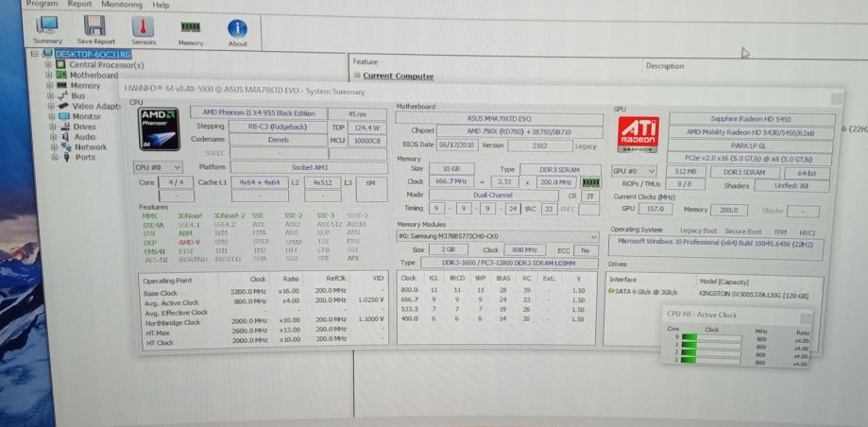
Task: Click the AMD-V feature label
Action: (189, 243)
